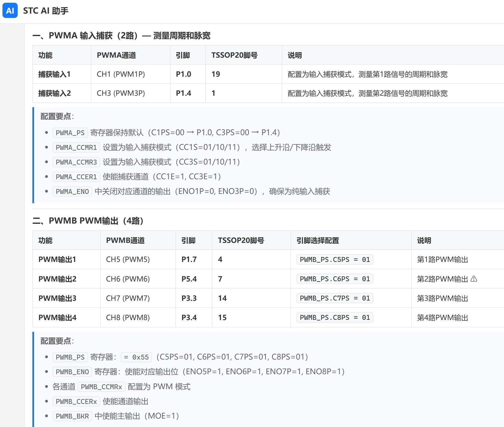Click the PWMA_CCMR1 code tag
The image size is (504, 427).
[76, 147]
